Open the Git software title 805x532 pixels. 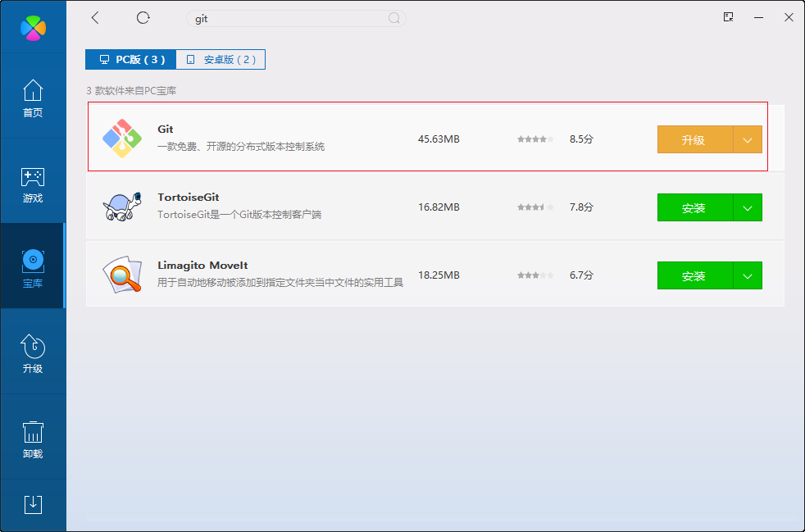166,130
